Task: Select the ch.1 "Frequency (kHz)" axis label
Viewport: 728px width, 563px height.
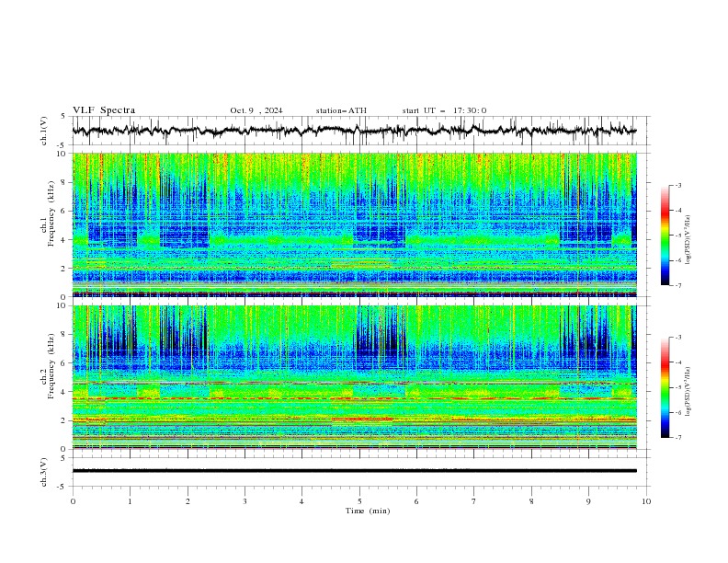Action: (x=51, y=213)
